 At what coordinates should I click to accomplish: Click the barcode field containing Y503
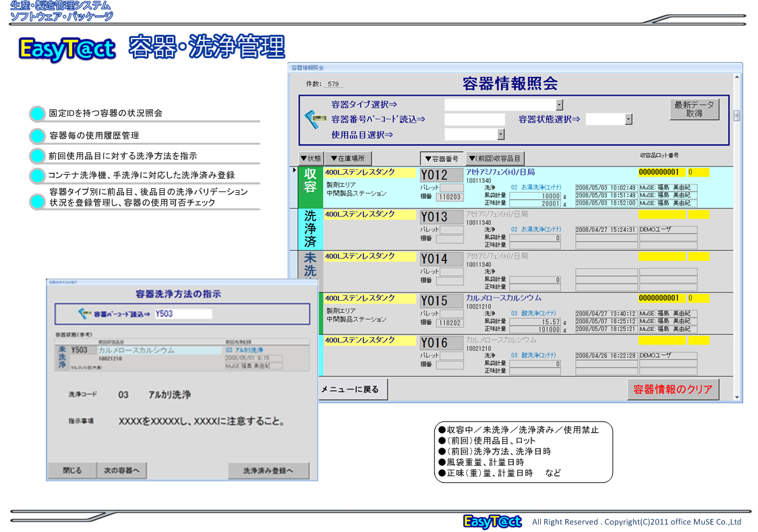183,314
